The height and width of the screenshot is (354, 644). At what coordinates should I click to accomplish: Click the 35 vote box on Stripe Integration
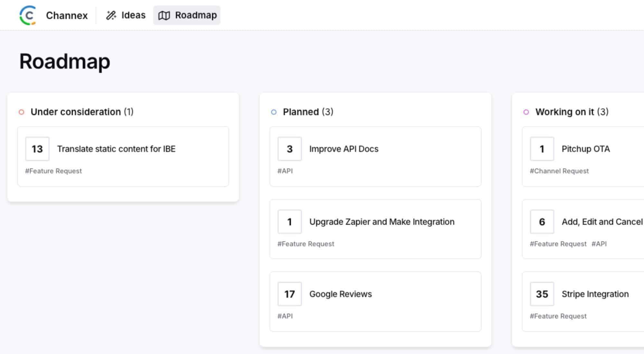coord(542,294)
